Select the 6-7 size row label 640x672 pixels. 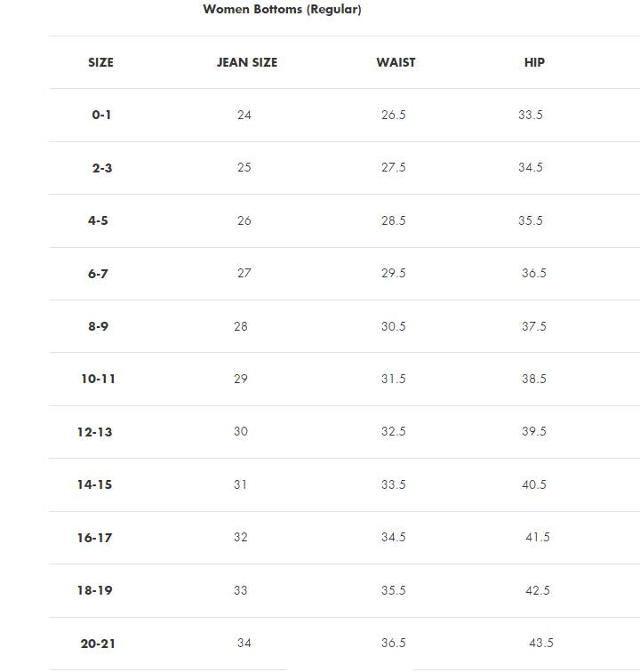pyautogui.click(x=98, y=274)
